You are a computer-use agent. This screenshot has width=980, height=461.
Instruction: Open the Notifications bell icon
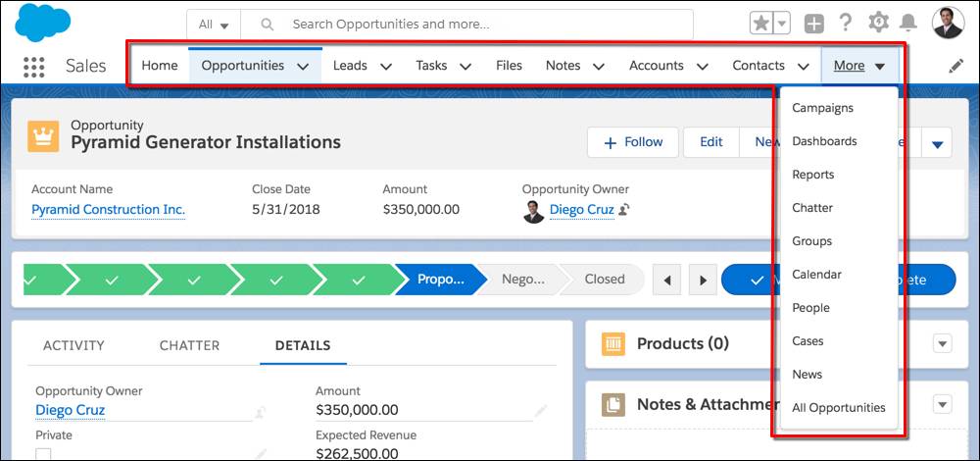coord(908,24)
